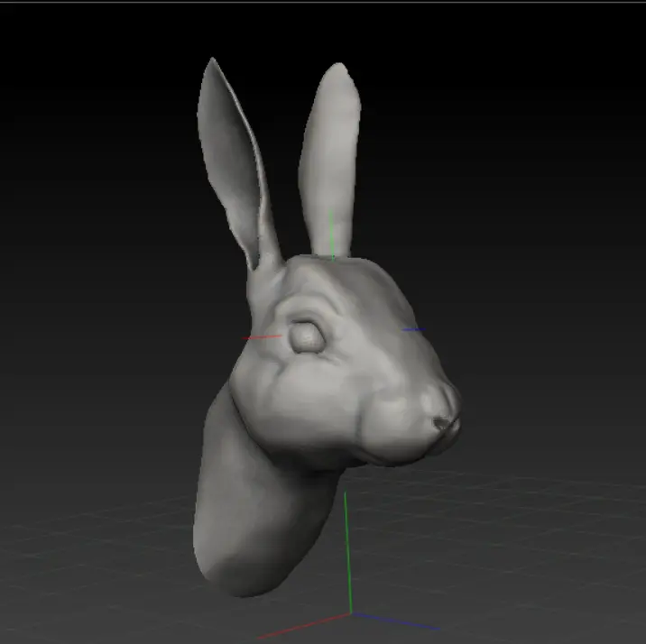Click the green axis marker at right ear base
646x644 pixels.
pyautogui.click(x=331, y=235)
